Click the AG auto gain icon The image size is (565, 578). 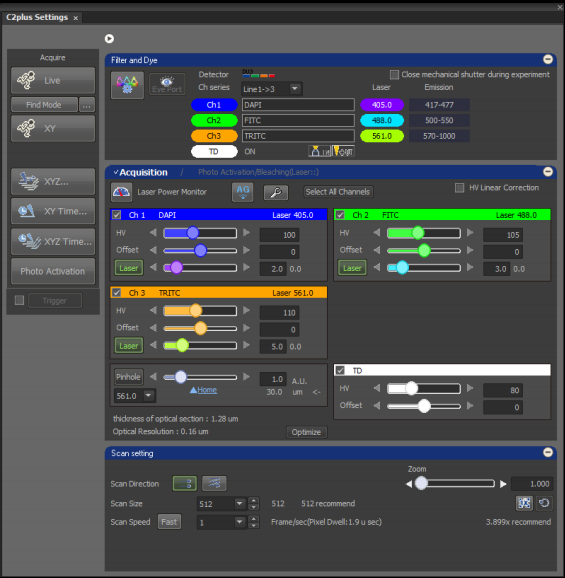point(243,192)
